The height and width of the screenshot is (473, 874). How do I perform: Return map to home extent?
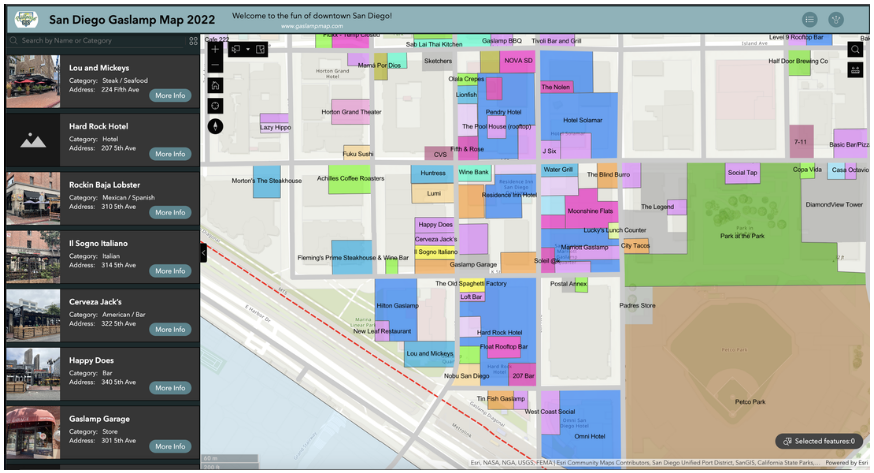(215, 86)
